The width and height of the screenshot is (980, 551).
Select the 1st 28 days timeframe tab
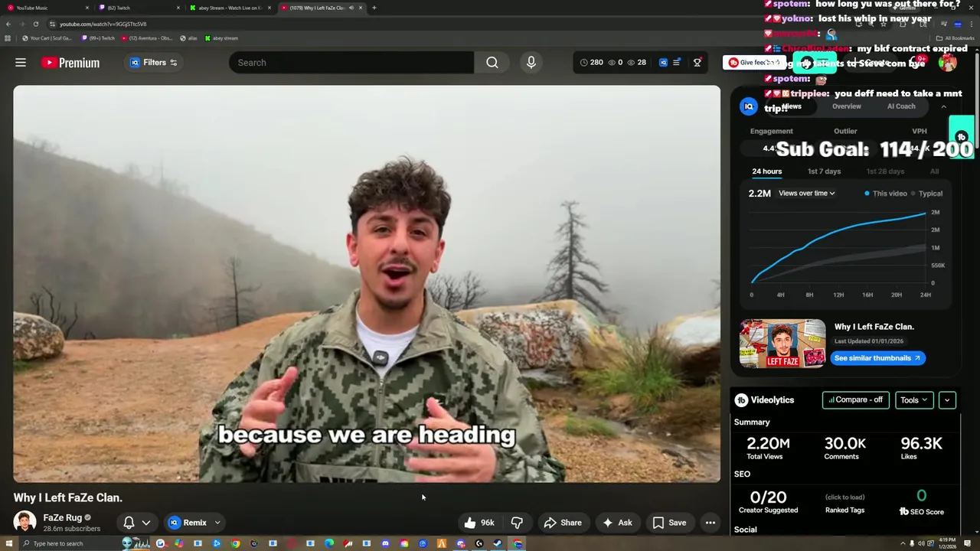(x=885, y=171)
